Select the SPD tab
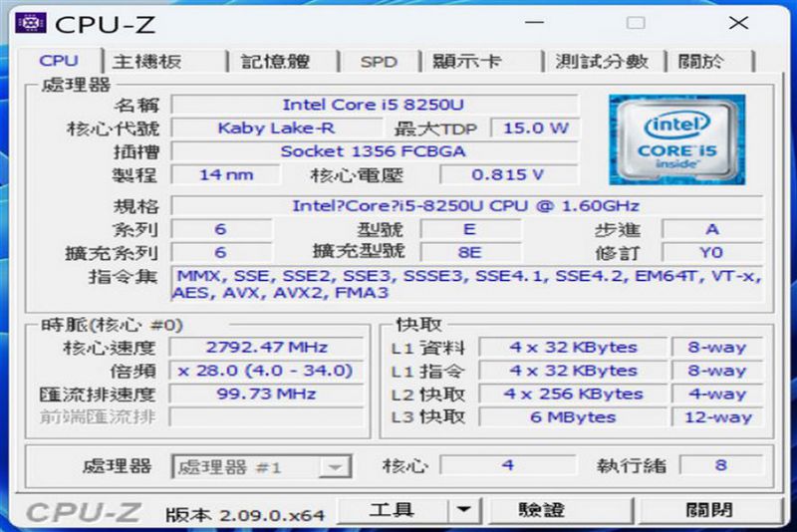The height and width of the screenshot is (532, 797). (379, 62)
